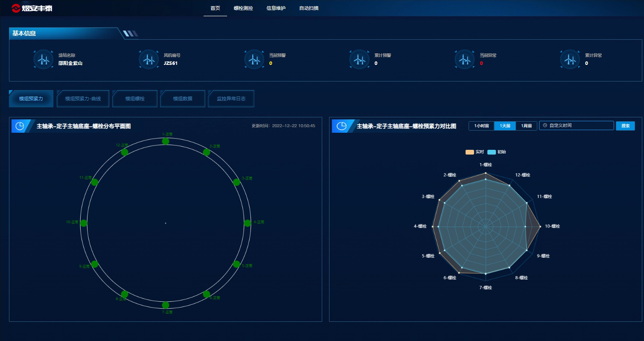
Task: Open the 自定义时间 date picker
Action: pos(576,125)
